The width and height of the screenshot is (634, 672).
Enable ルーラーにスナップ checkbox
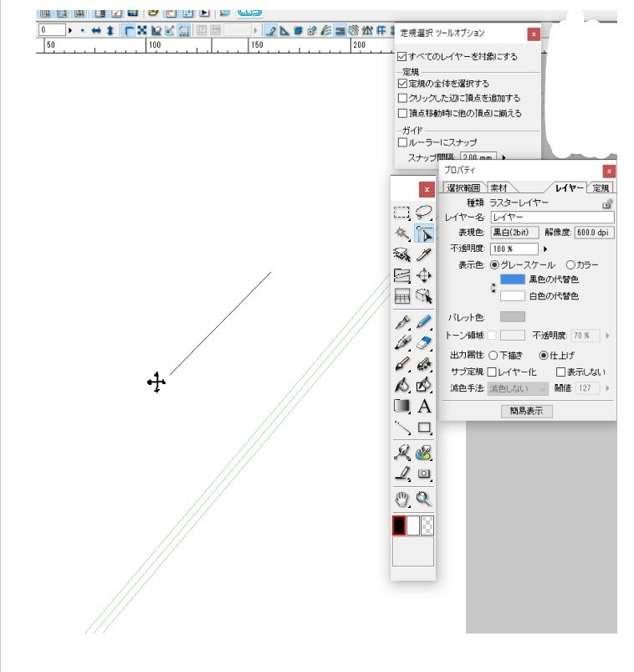click(x=402, y=142)
